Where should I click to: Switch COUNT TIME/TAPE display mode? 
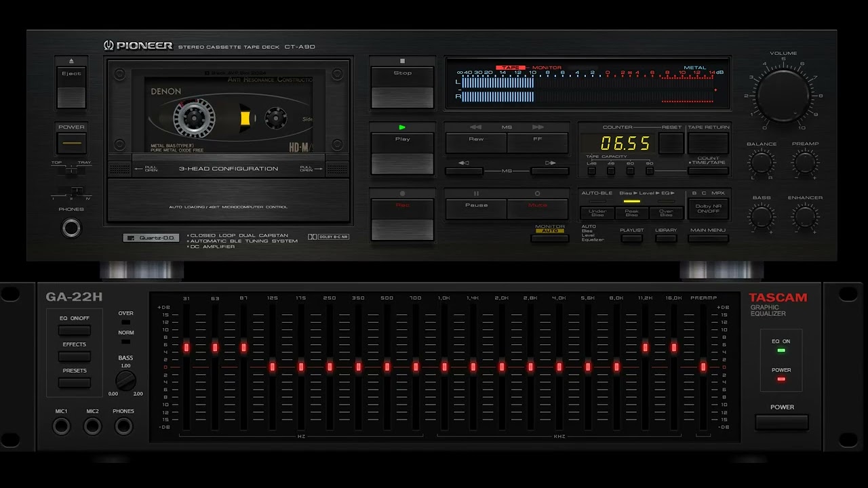tap(709, 171)
